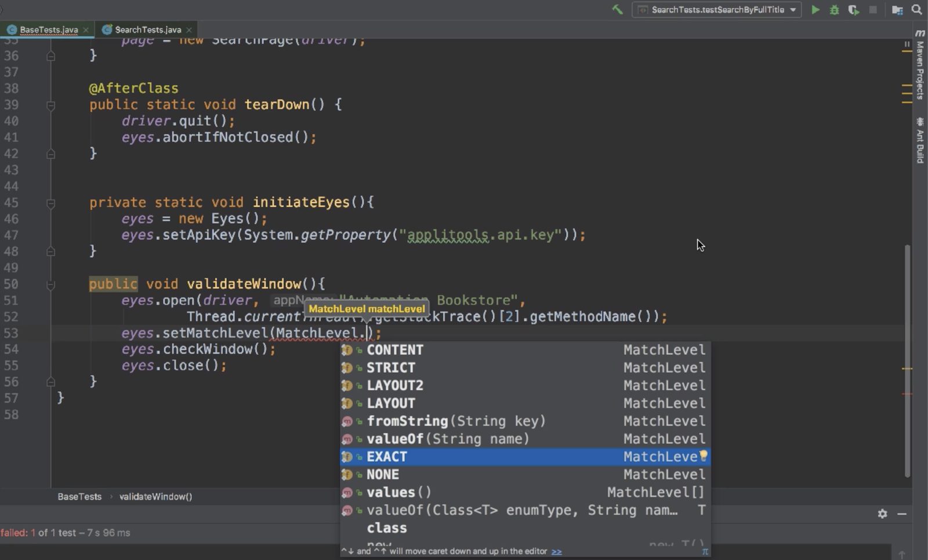Choose STRICT in the autocomplete popup

point(390,368)
